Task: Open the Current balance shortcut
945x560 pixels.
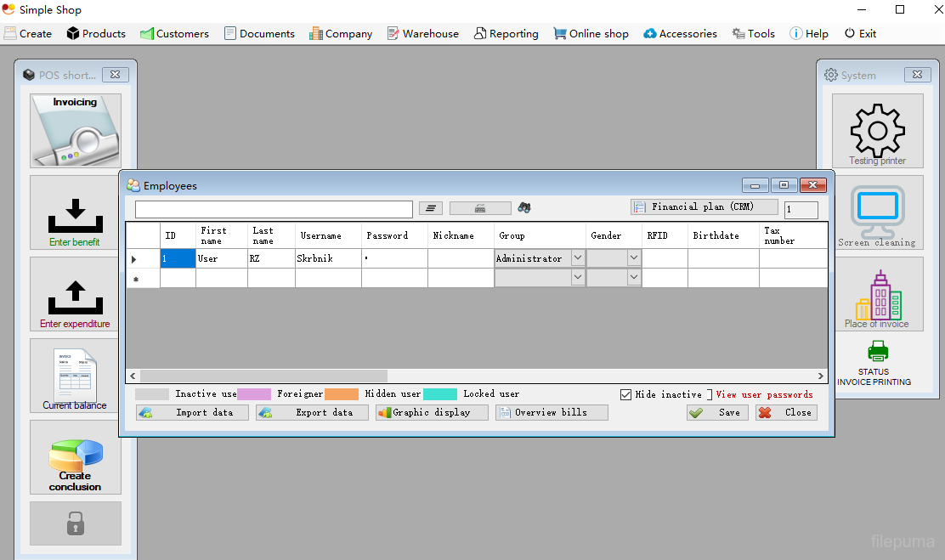Action: (75, 376)
